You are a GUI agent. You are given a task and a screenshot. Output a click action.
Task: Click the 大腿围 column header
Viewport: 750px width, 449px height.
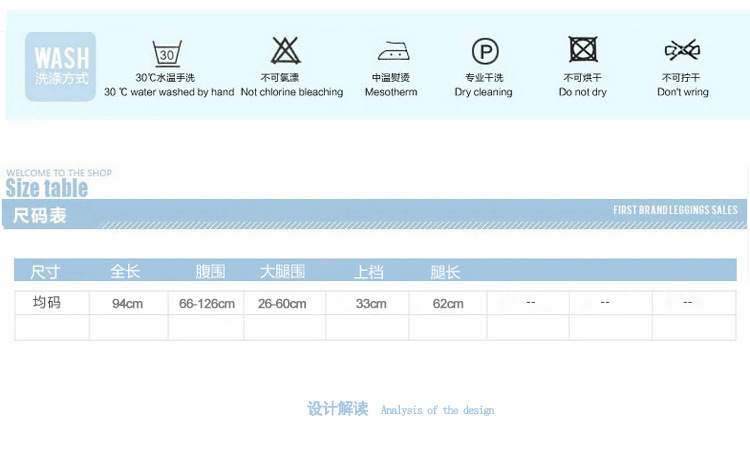pyautogui.click(x=282, y=271)
